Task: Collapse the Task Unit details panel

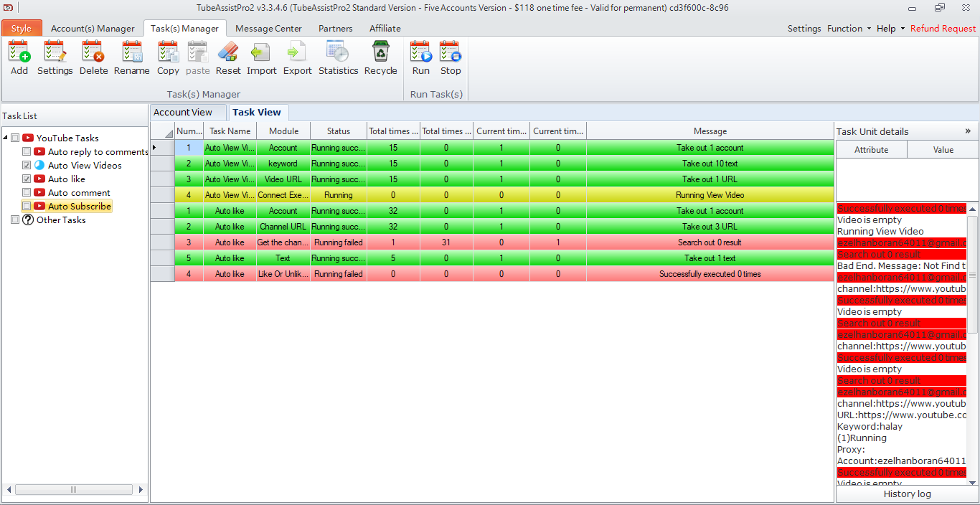Action: pyautogui.click(x=968, y=131)
